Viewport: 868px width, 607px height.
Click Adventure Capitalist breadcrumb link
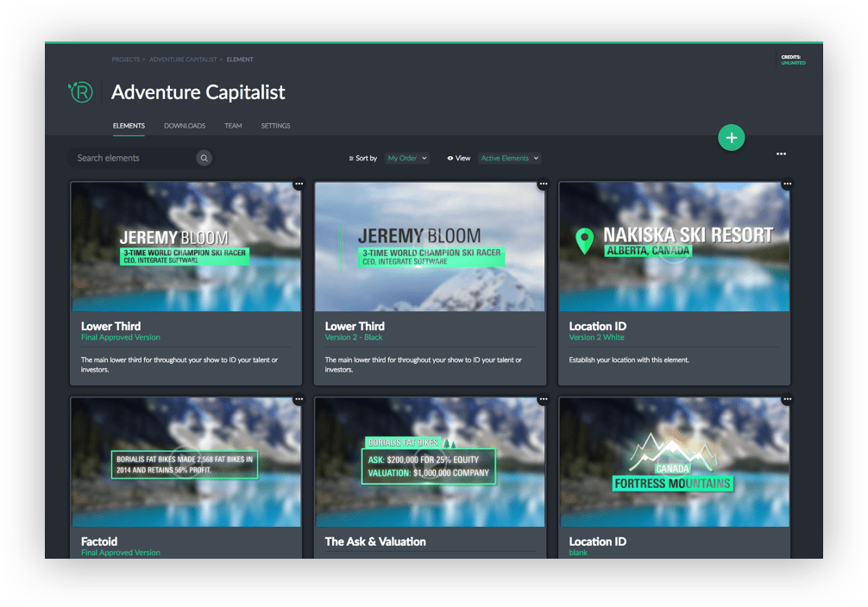click(x=184, y=59)
